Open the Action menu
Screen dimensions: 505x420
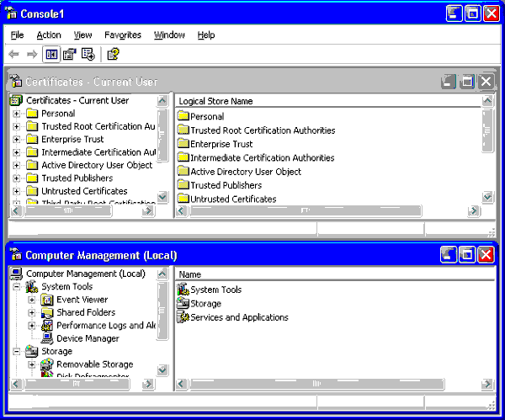tap(49, 35)
